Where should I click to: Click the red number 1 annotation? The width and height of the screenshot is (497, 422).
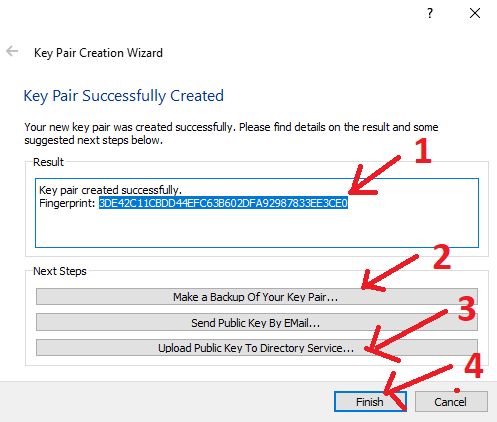pyautogui.click(x=423, y=151)
